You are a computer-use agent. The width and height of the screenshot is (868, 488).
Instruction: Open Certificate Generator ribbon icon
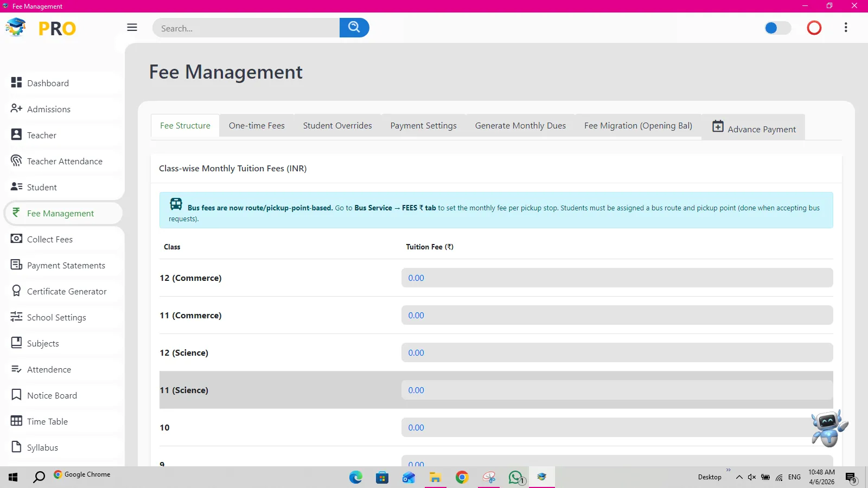tap(16, 291)
